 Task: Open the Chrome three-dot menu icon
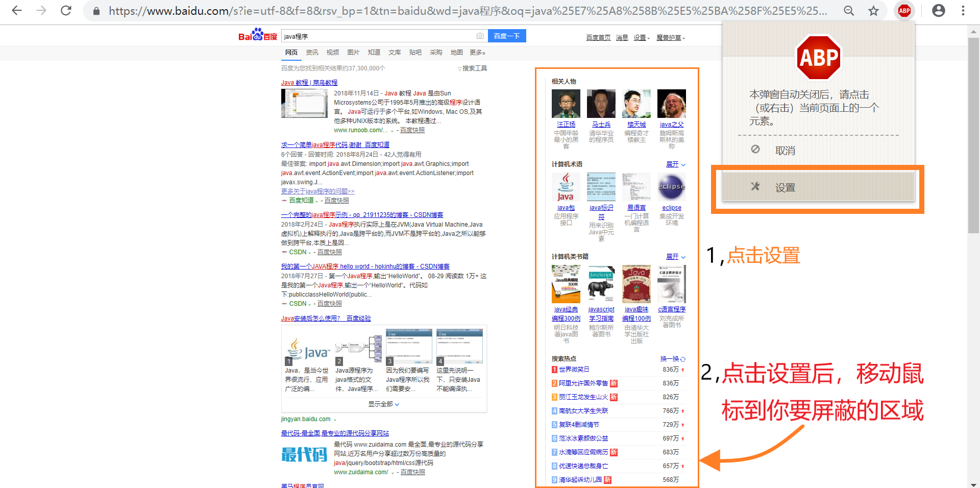(x=963, y=11)
